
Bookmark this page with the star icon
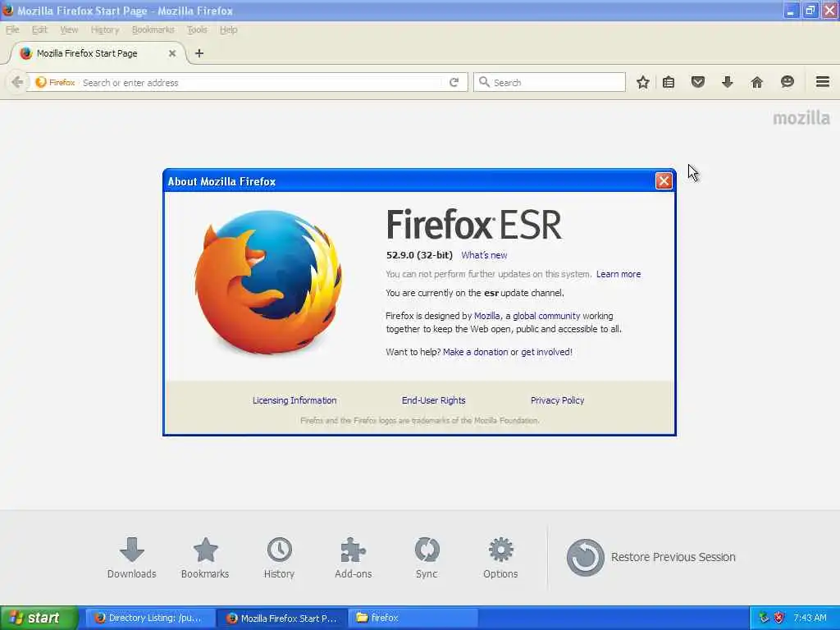coord(643,82)
